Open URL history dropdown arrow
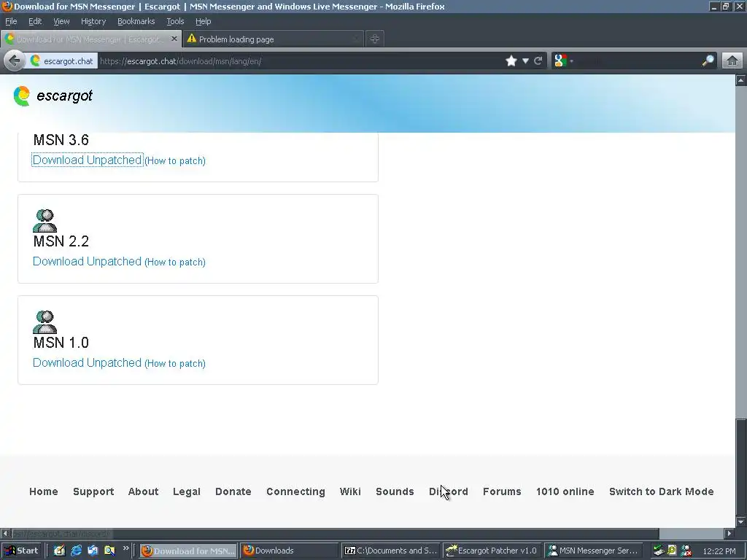The image size is (747, 560). pos(525,61)
